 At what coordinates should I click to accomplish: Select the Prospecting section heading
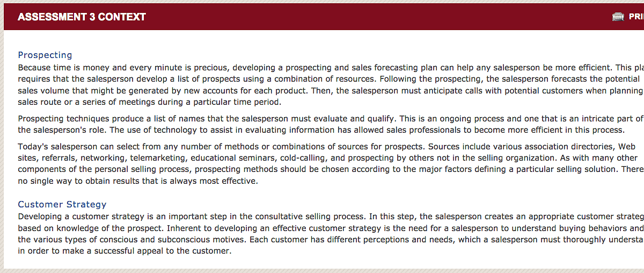point(45,55)
